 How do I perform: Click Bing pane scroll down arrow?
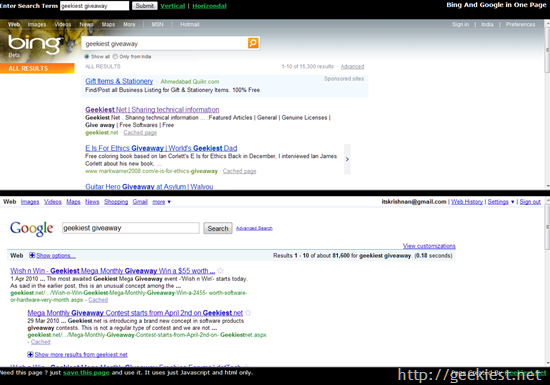[547, 186]
